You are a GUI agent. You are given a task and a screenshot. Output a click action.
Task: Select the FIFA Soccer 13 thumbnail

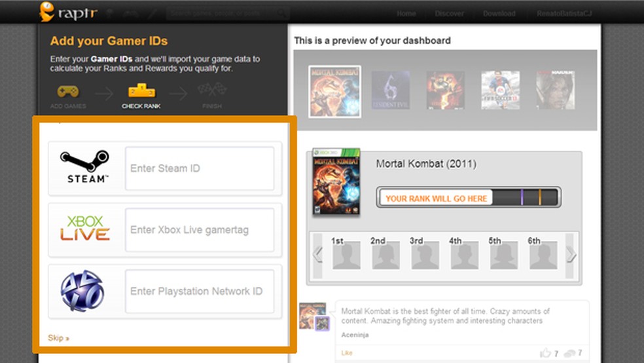point(500,90)
